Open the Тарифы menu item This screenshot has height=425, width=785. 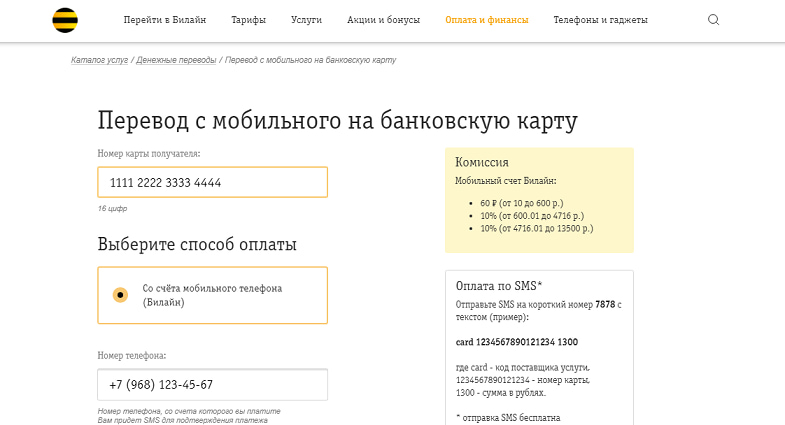pos(248,20)
